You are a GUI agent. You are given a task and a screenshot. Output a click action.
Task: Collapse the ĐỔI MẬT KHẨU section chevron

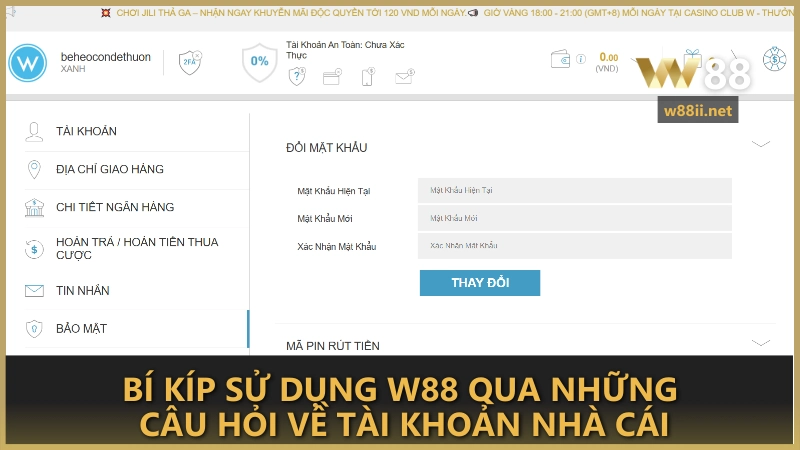tap(761, 144)
